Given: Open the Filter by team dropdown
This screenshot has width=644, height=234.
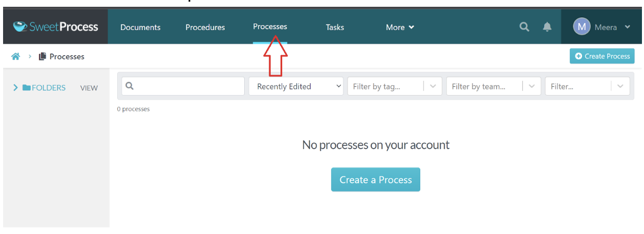Looking at the screenshot, I should (492, 87).
